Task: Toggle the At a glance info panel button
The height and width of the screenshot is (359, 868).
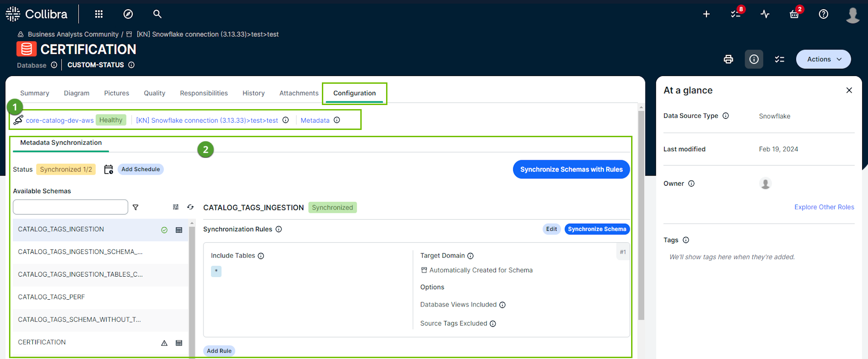Action: 754,59
